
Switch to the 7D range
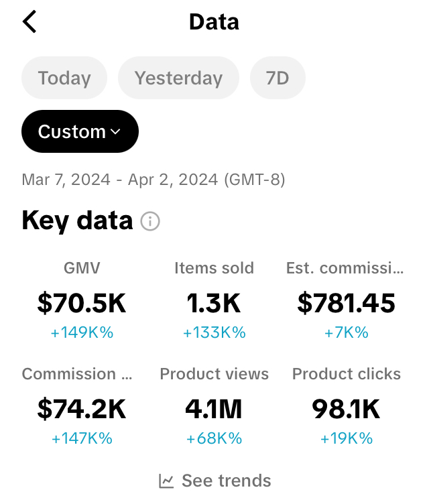pyautogui.click(x=278, y=78)
